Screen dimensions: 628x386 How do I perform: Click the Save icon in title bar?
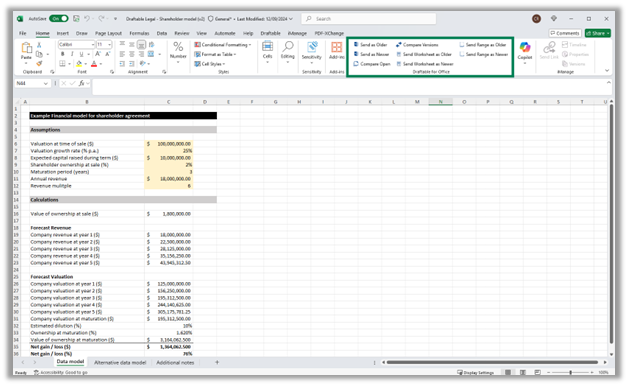click(76, 18)
